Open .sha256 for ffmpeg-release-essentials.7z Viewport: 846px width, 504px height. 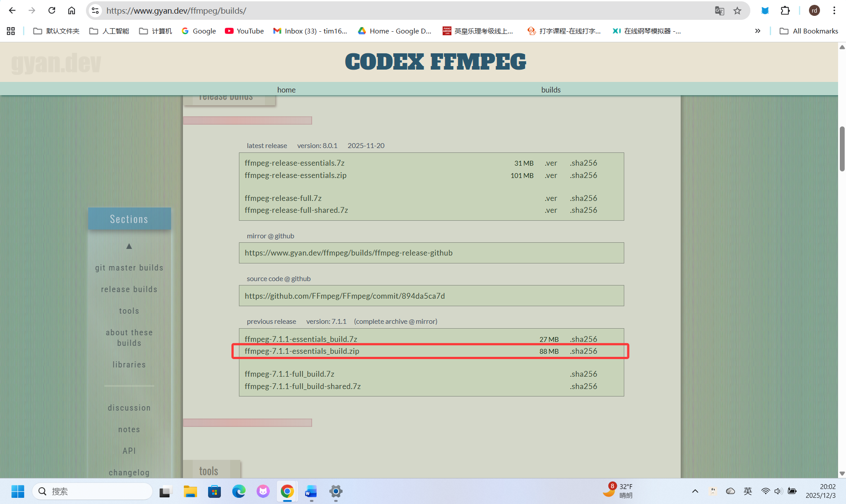(583, 163)
